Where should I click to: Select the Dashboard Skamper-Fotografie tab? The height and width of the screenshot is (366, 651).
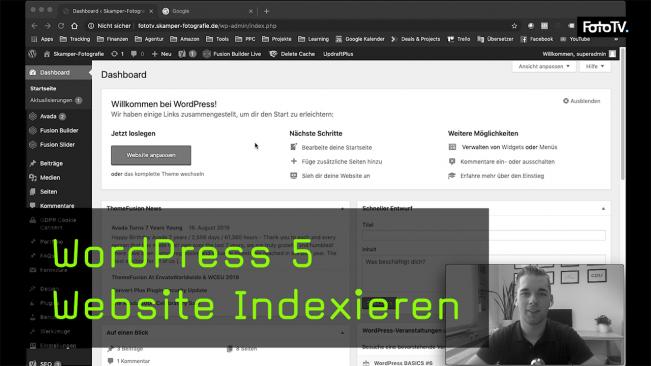click(108, 11)
